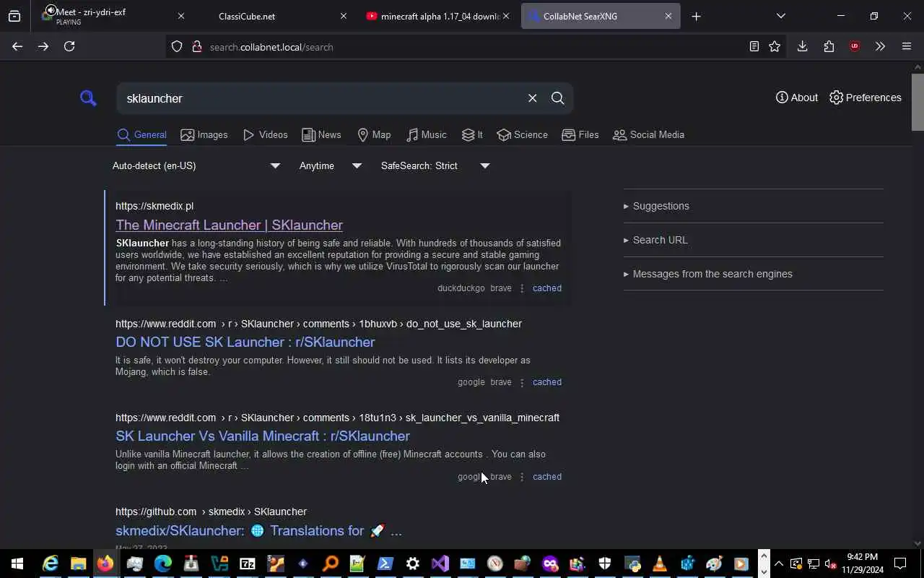Go forward with the browser forward arrow
Screen dimensions: 924x578
pos(43,46)
